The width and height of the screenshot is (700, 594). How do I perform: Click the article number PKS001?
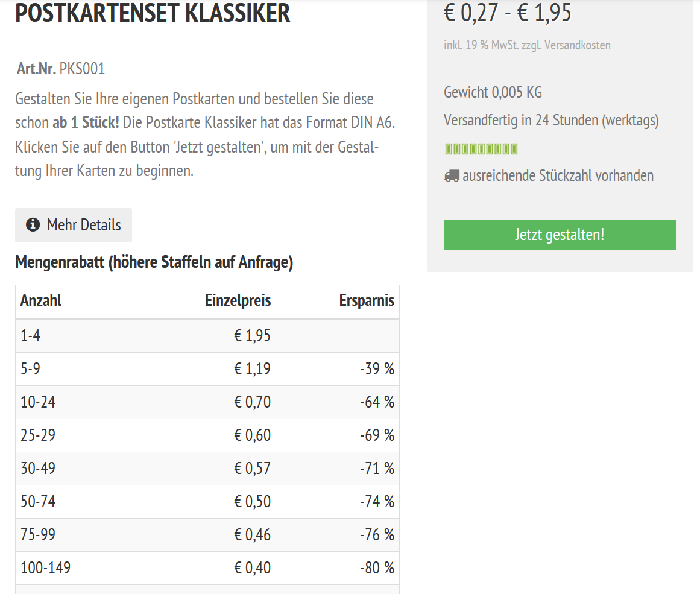tap(82, 69)
